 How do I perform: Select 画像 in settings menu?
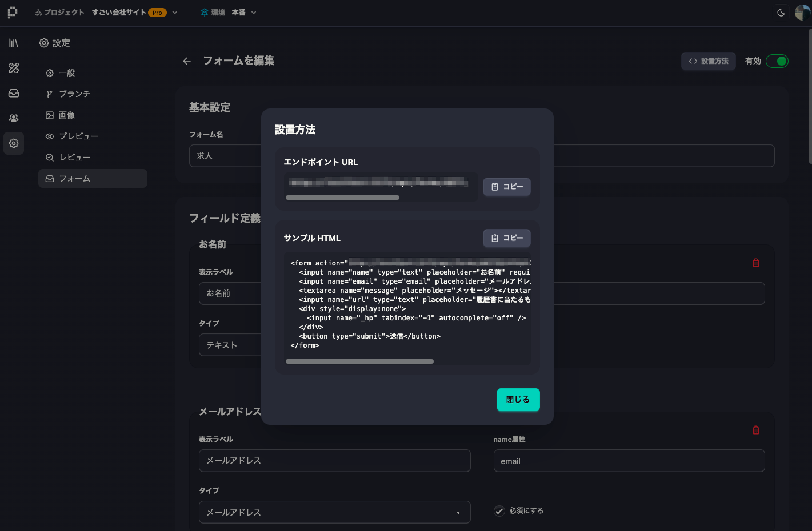point(93,115)
